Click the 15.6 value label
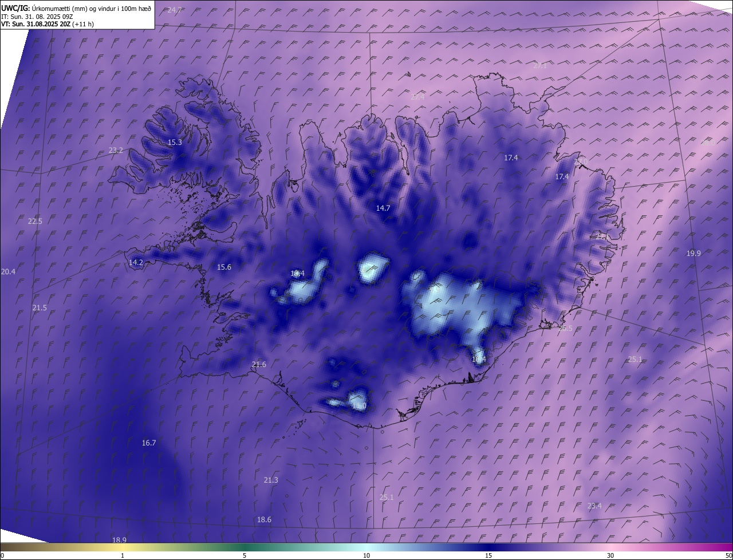733x560 pixels. click(224, 267)
